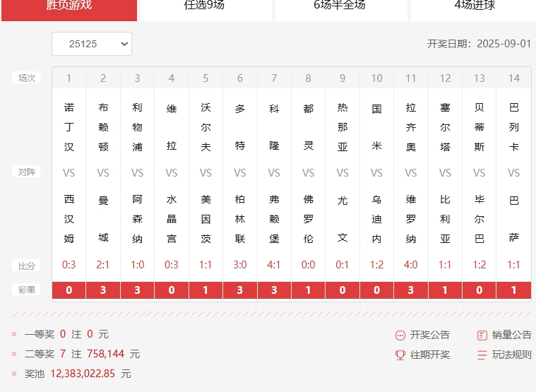This screenshot has height=392, width=536.
Task: Click the 彩果 row label
Action: tap(27, 290)
